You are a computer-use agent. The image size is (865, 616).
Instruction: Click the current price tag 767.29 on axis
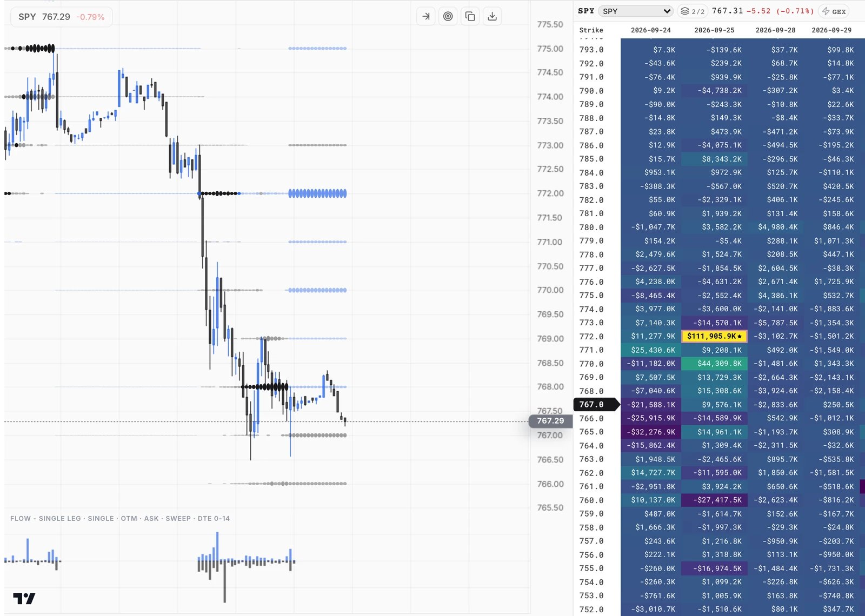tap(550, 421)
